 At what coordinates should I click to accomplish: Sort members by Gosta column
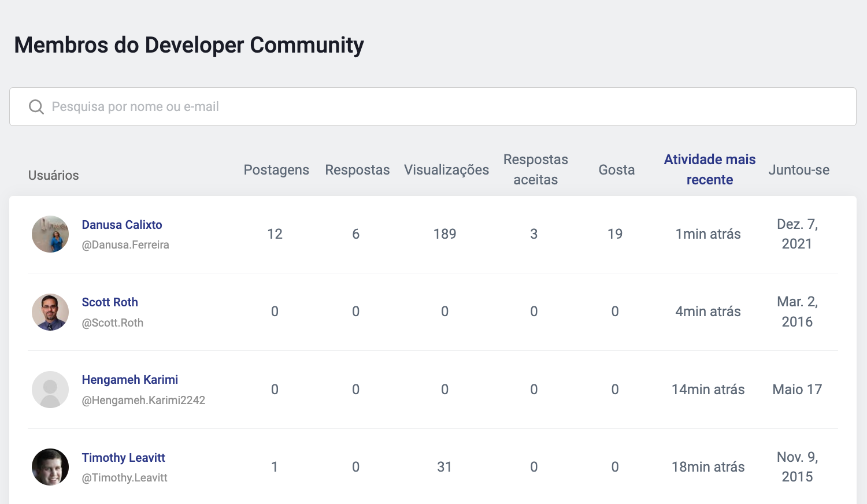616,170
